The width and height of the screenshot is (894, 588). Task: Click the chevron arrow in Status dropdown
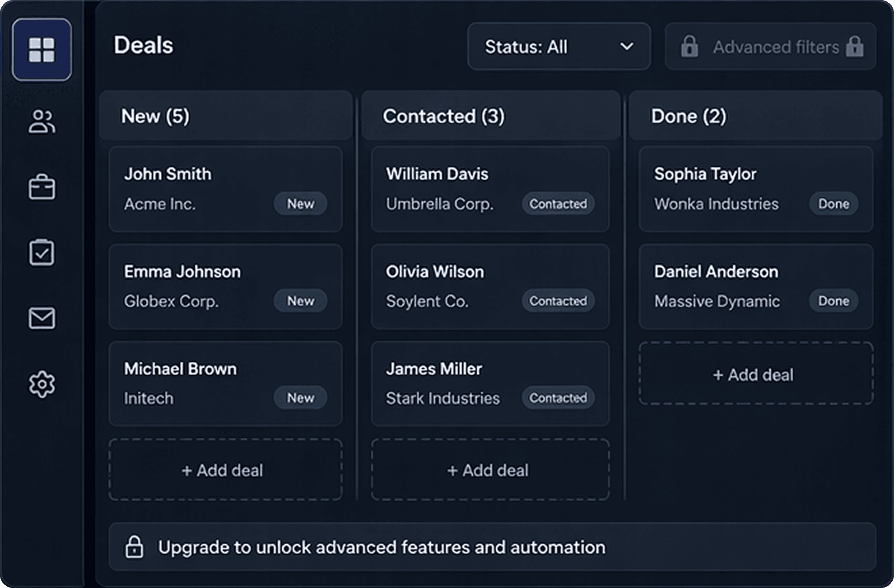[x=627, y=47]
